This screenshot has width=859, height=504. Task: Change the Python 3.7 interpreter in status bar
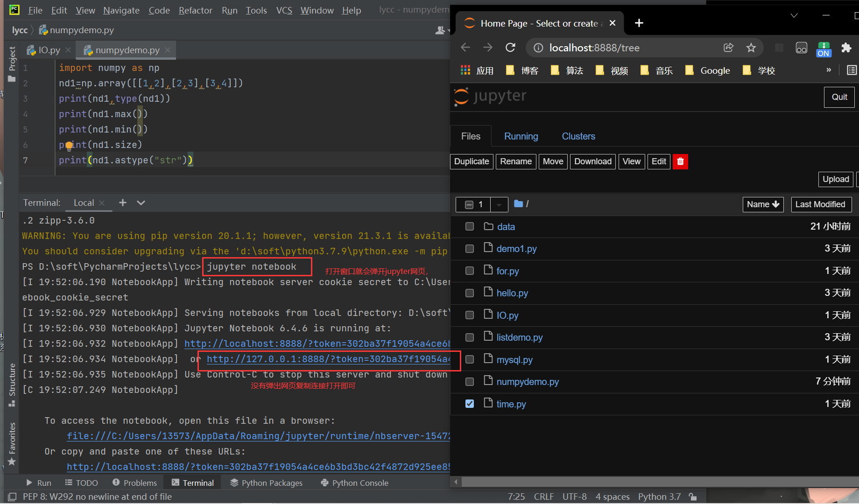click(x=659, y=497)
